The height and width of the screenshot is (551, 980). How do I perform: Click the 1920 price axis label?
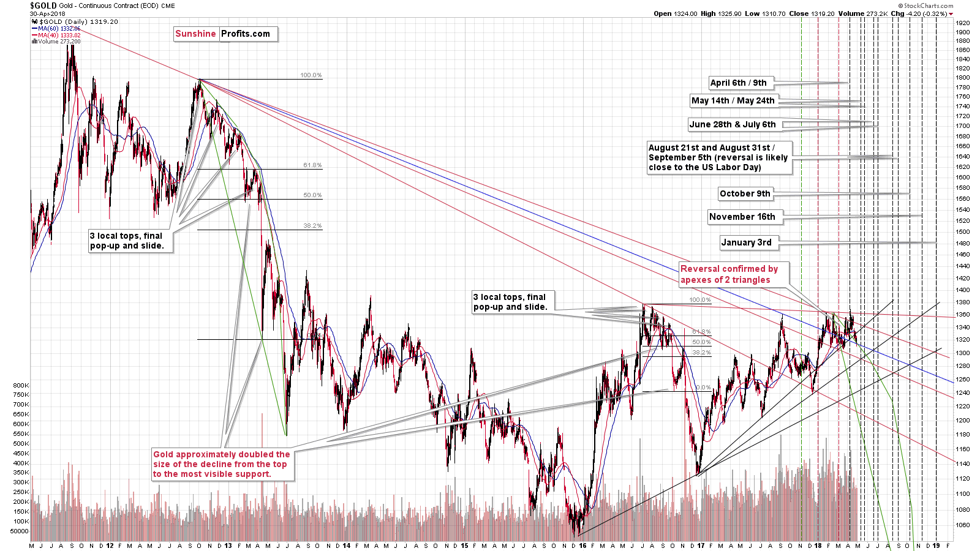pos(962,23)
